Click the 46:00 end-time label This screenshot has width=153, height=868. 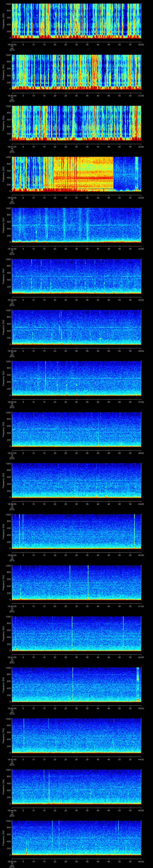[141, 861]
